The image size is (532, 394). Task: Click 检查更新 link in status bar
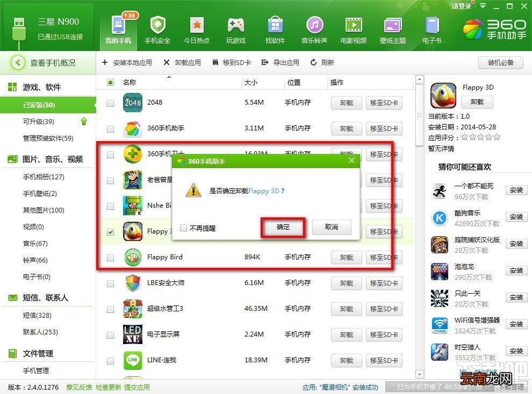pos(108,387)
